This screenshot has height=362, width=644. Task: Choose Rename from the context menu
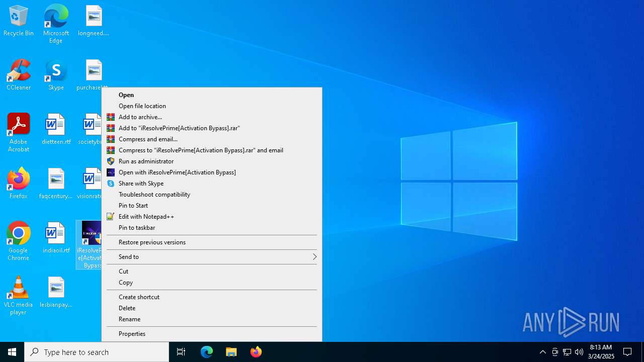point(212,319)
